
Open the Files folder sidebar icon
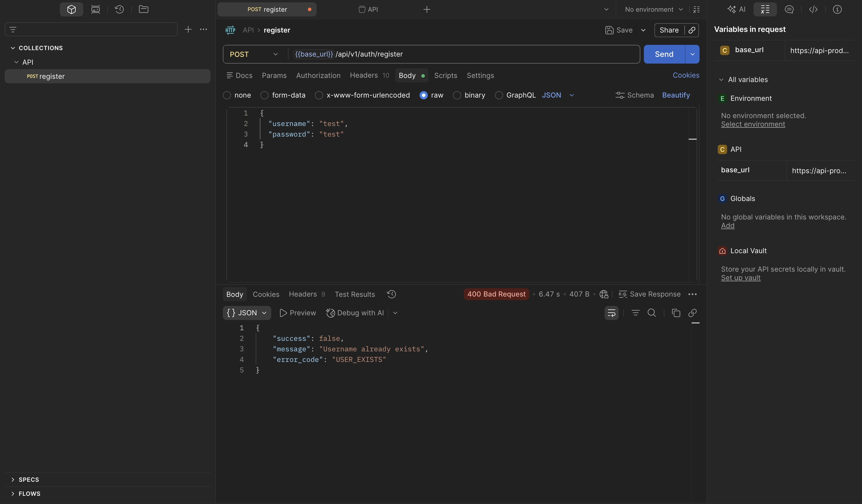(x=144, y=9)
